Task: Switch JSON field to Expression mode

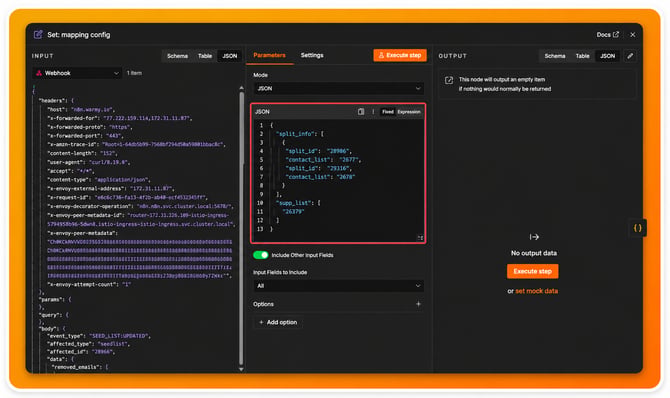Action: click(409, 112)
